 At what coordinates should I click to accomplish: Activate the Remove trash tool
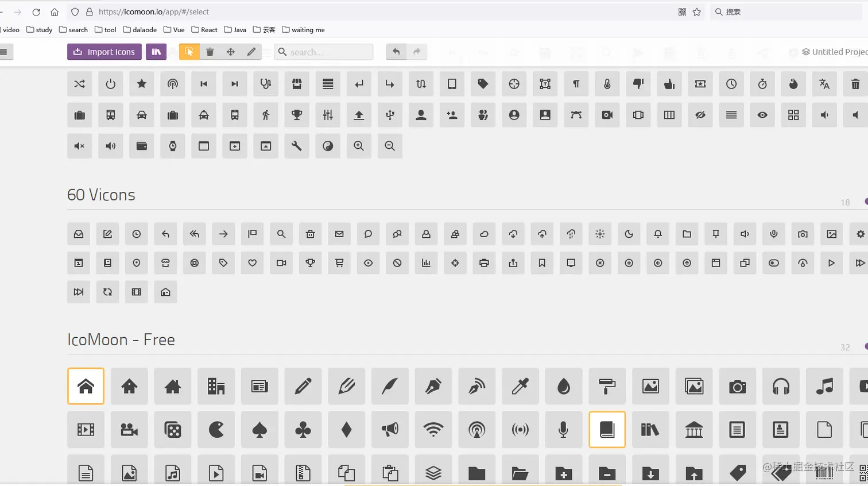click(x=210, y=52)
